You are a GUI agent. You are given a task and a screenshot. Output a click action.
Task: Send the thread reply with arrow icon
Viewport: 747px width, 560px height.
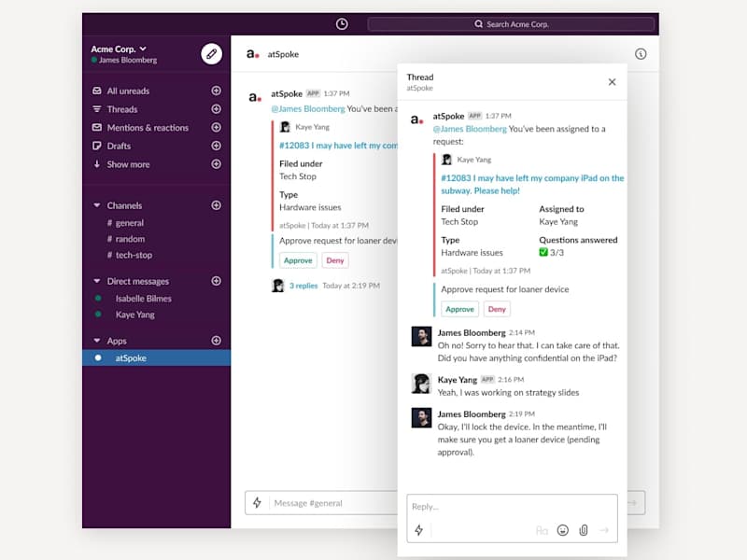[604, 530]
